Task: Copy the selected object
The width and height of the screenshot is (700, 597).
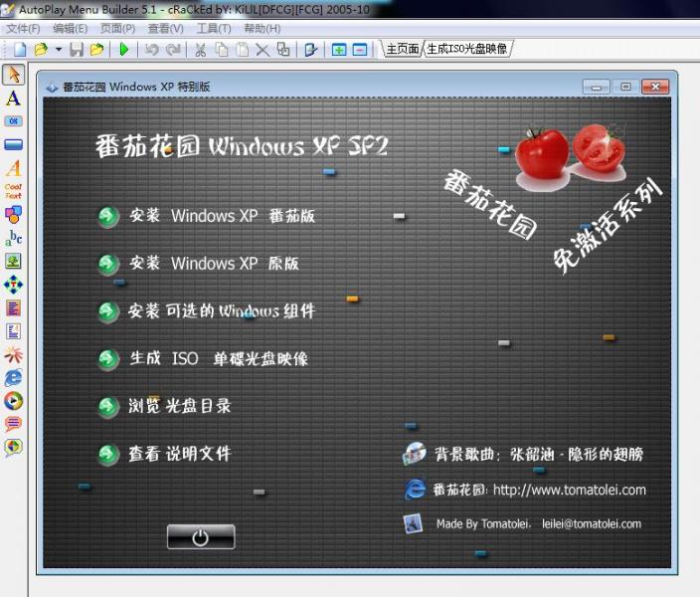Action: [222, 49]
